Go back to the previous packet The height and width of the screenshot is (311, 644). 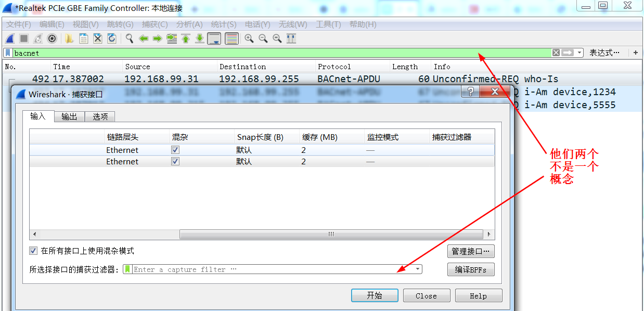pos(144,38)
